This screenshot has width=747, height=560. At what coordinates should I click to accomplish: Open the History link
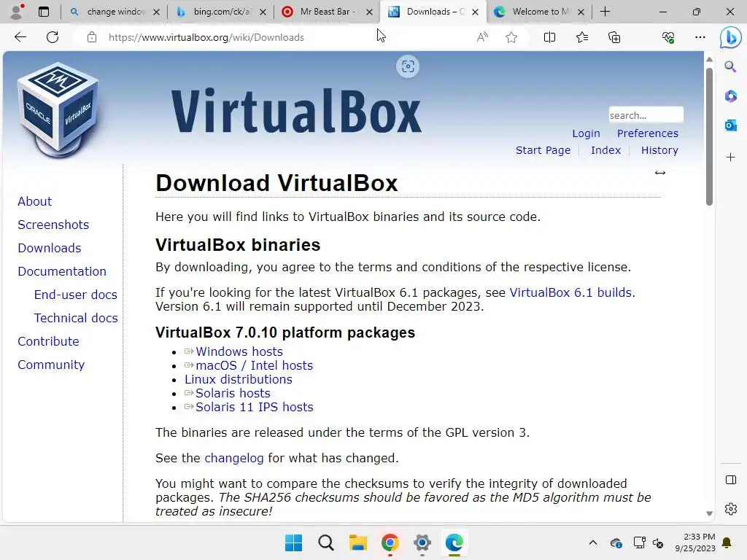click(x=659, y=150)
